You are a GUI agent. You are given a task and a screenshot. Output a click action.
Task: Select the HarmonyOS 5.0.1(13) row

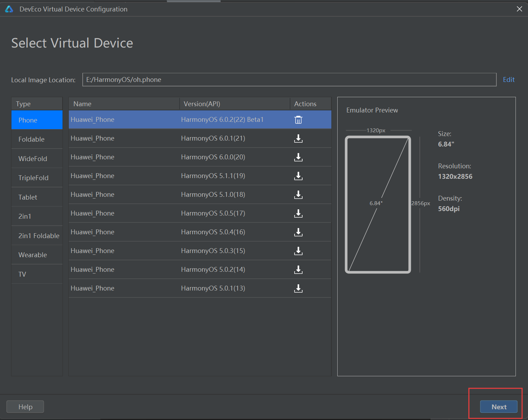[x=200, y=288]
